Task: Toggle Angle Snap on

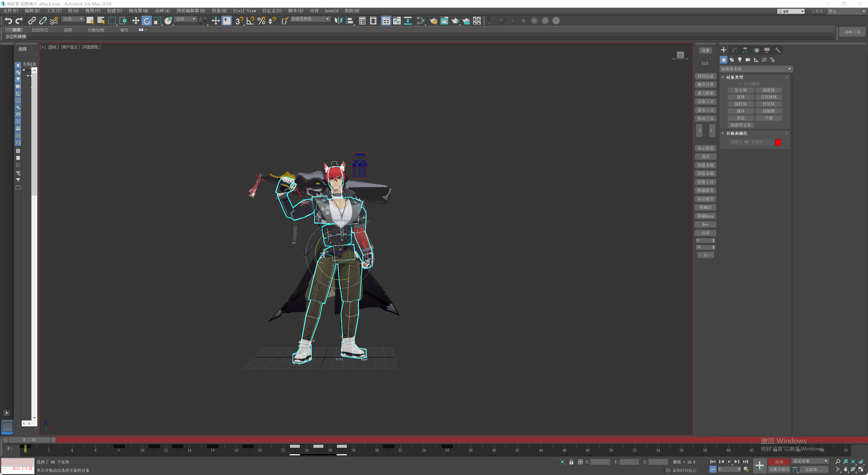Action: click(250, 21)
